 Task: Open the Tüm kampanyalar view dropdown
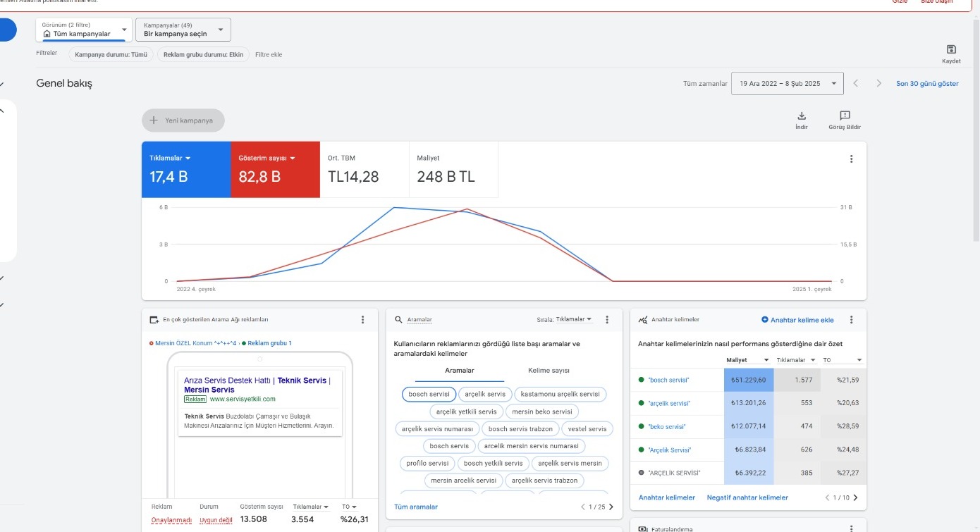[84, 30]
